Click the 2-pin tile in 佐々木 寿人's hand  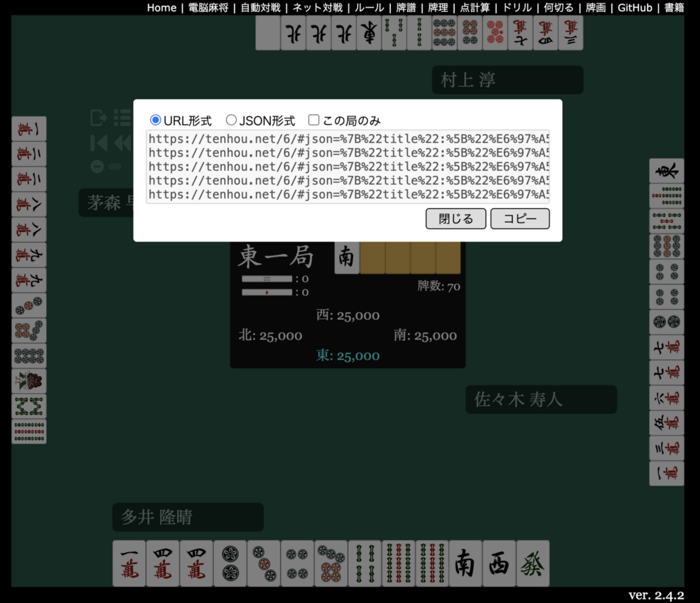pos(667,322)
